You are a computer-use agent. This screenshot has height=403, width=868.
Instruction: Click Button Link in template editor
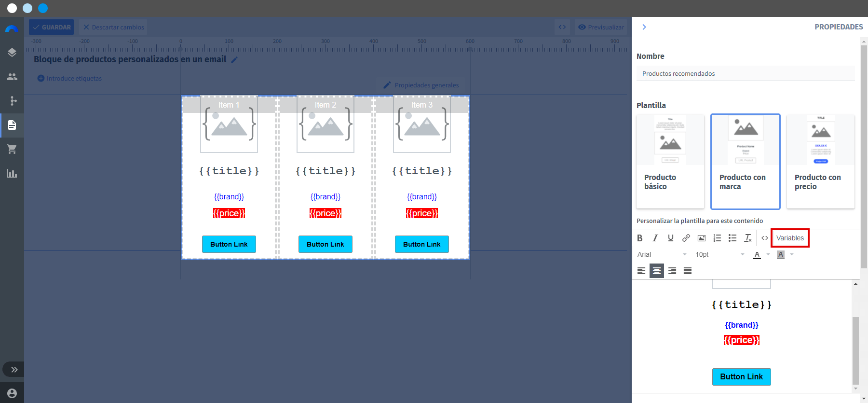tap(742, 377)
